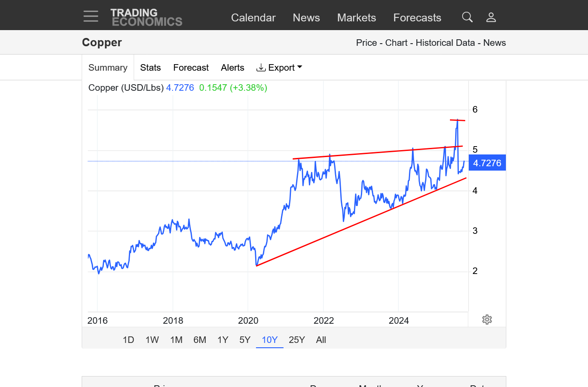Screen dimensions: 588x387
Task: Open the News link in top navigation
Action: point(306,17)
